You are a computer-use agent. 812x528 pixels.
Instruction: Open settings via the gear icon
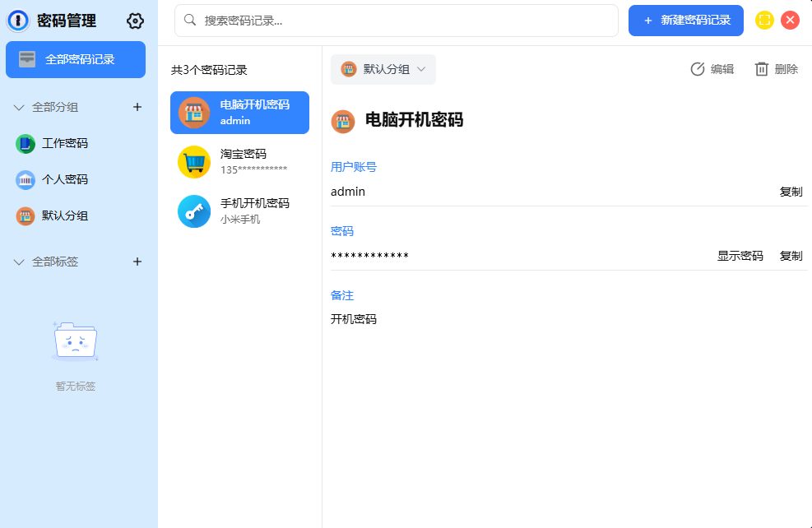point(135,21)
